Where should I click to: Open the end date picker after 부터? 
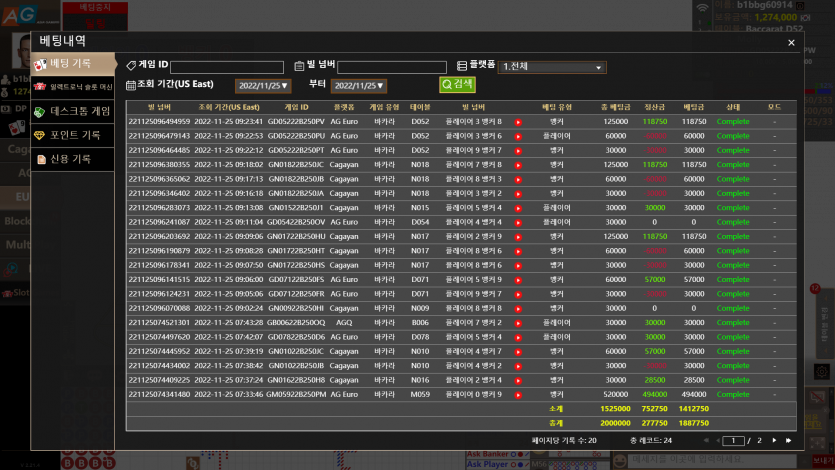[359, 86]
